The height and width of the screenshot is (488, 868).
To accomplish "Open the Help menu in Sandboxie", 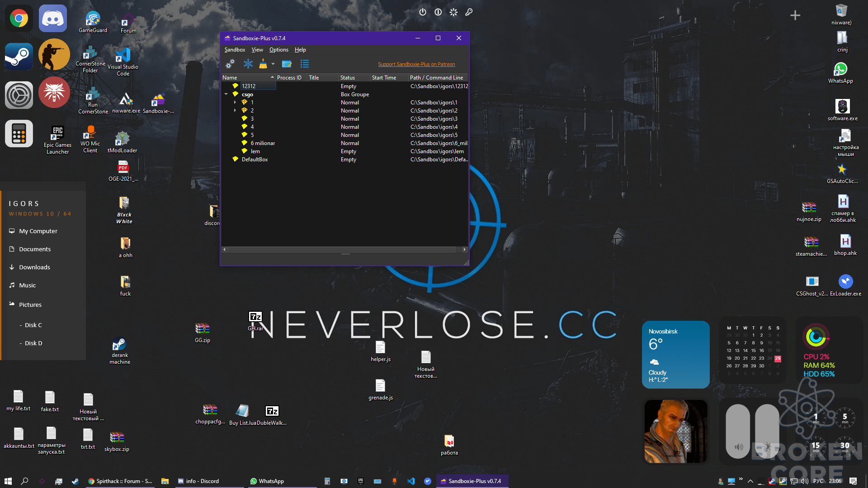I will (x=300, y=50).
